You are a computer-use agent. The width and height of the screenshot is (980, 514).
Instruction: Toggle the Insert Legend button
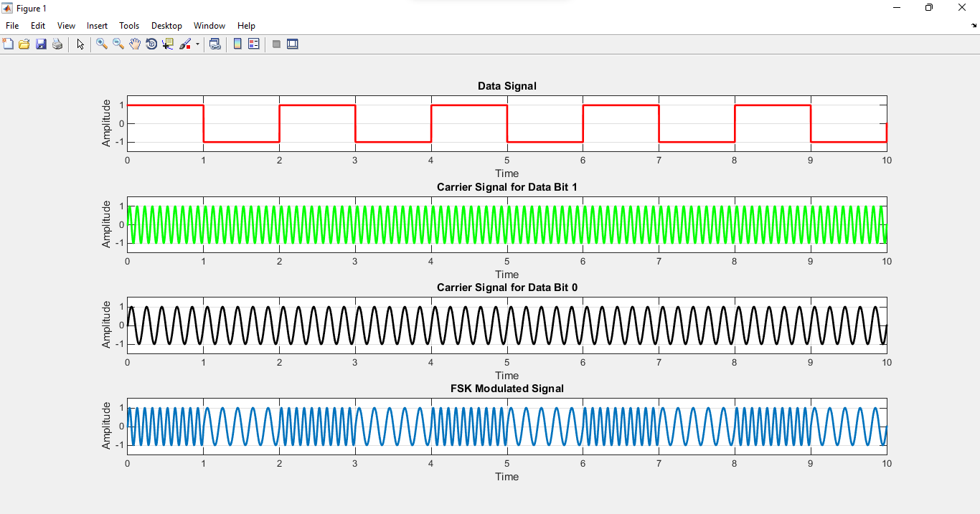tap(253, 44)
